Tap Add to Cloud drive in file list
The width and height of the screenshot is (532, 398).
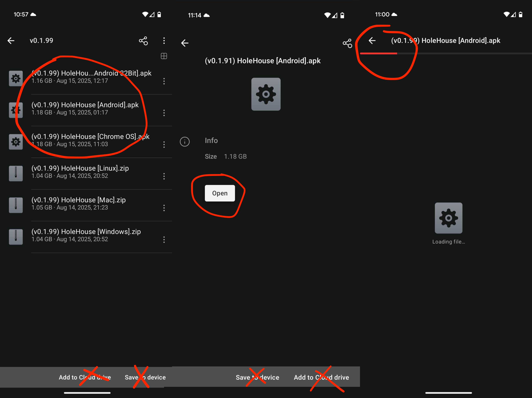pyautogui.click(x=85, y=377)
